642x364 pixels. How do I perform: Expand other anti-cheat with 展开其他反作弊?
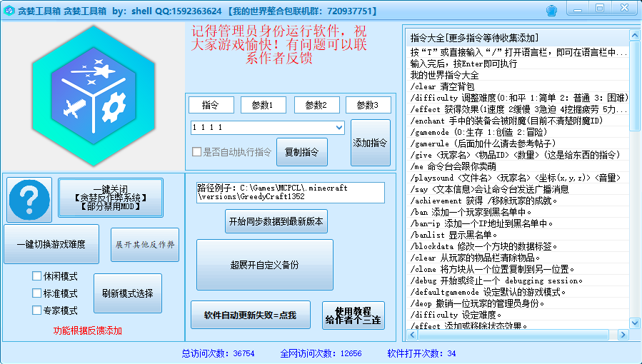145,244
